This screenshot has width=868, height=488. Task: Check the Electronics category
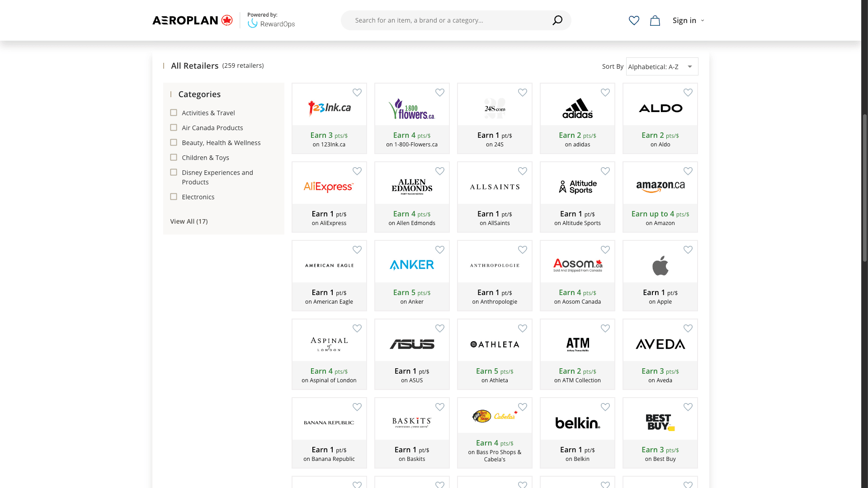(x=174, y=197)
